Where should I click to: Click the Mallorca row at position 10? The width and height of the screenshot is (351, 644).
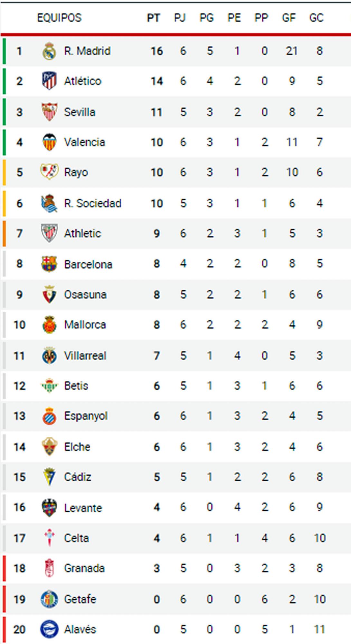[85, 325]
